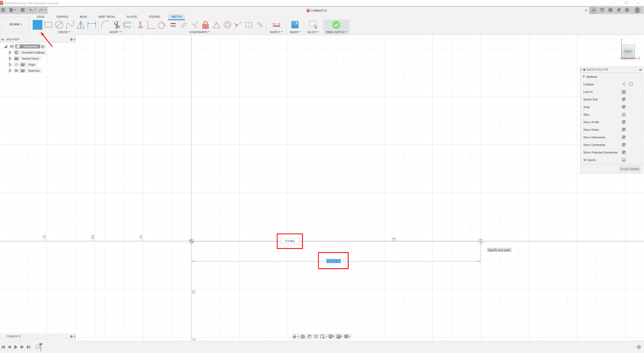The image size is (644, 353).
Task: Select the Center Diameter Circle tool
Action: 59,25
